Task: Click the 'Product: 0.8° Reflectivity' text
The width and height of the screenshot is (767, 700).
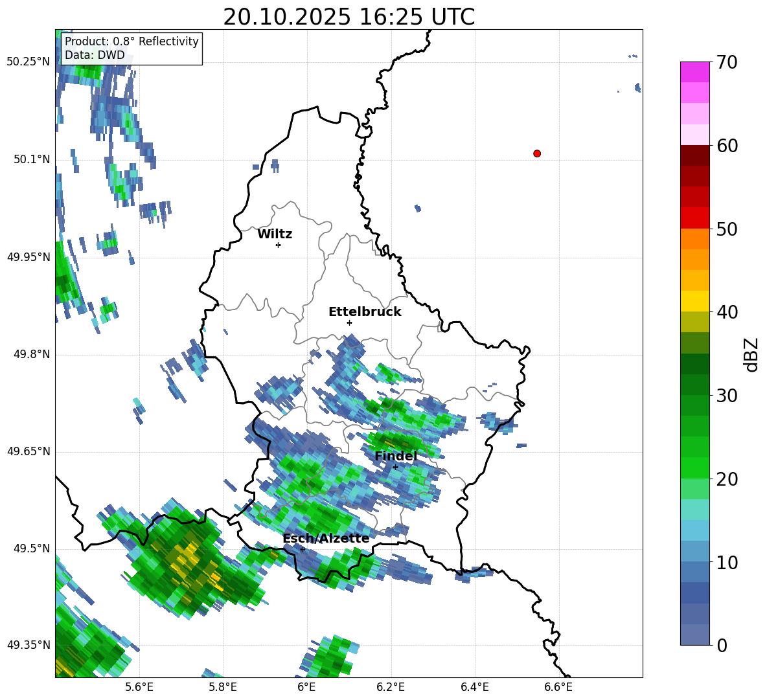Action: tap(132, 41)
